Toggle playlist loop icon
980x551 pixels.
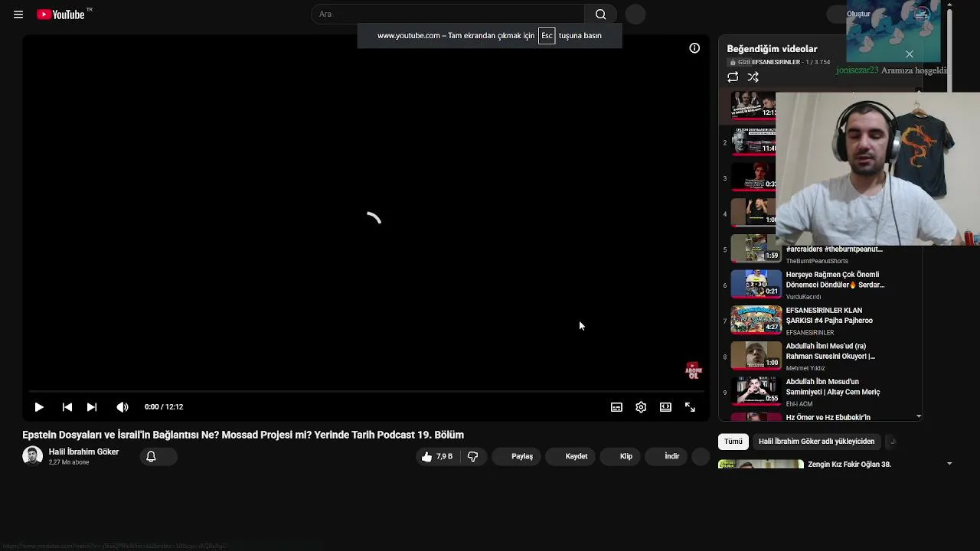point(733,77)
